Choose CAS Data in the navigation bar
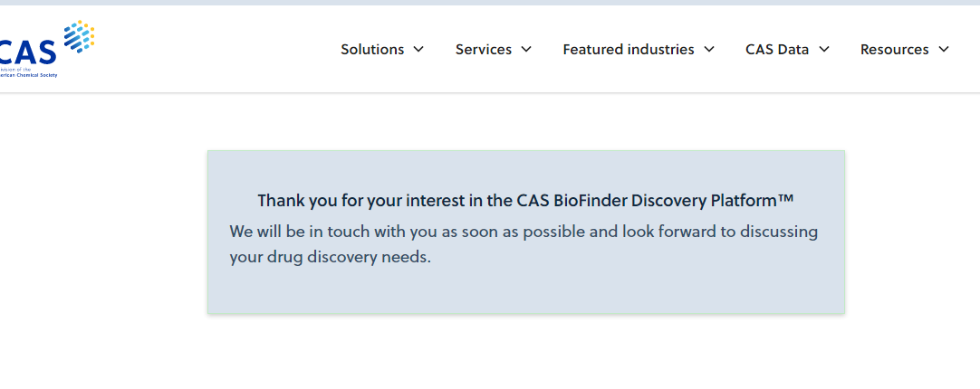 776,50
